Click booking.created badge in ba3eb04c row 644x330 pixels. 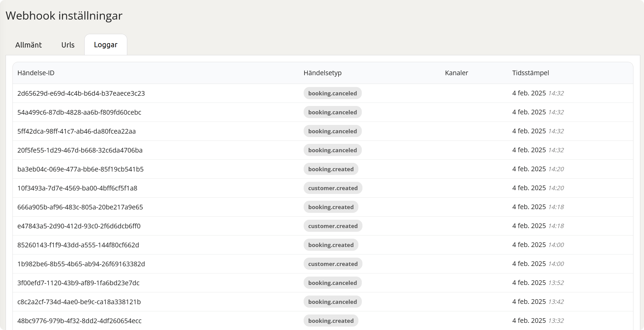pyautogui.click(x=331, y=169)
